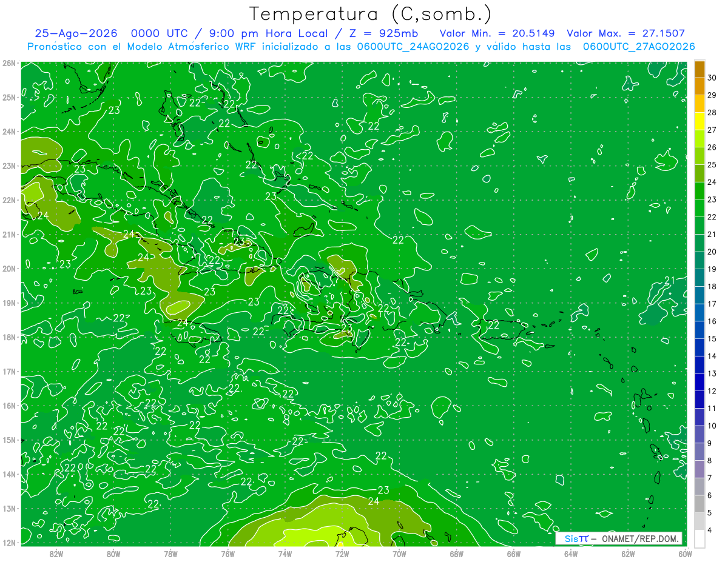The image size is (728, 562).
Task: Click the "16N" latitude axis label
Action: (8, 406)
